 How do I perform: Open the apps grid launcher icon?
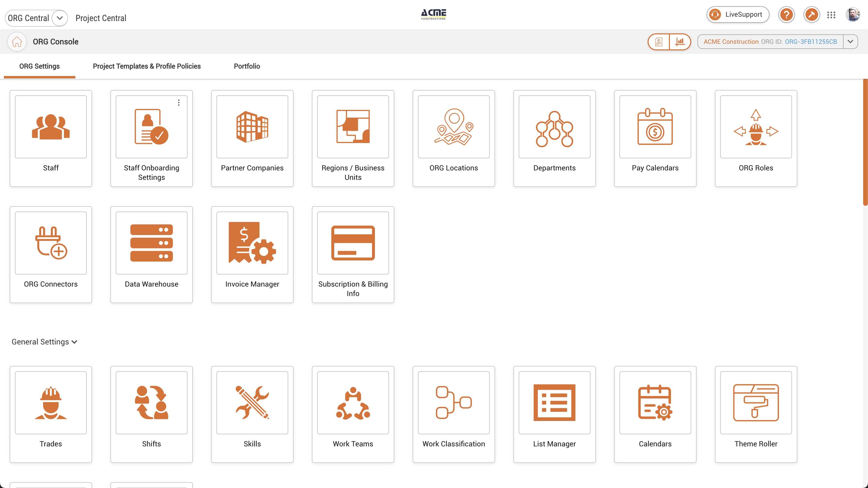(831, 15)
